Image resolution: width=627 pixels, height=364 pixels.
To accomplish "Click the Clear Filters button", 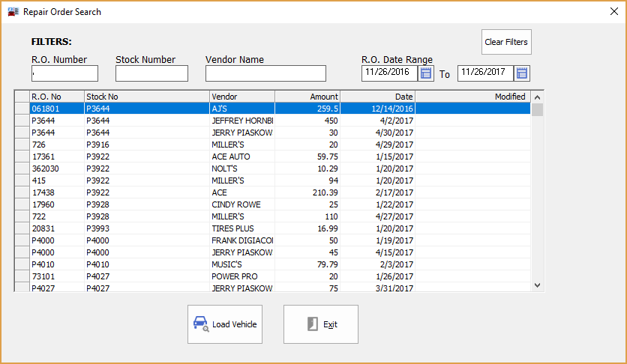I will 506,42.
